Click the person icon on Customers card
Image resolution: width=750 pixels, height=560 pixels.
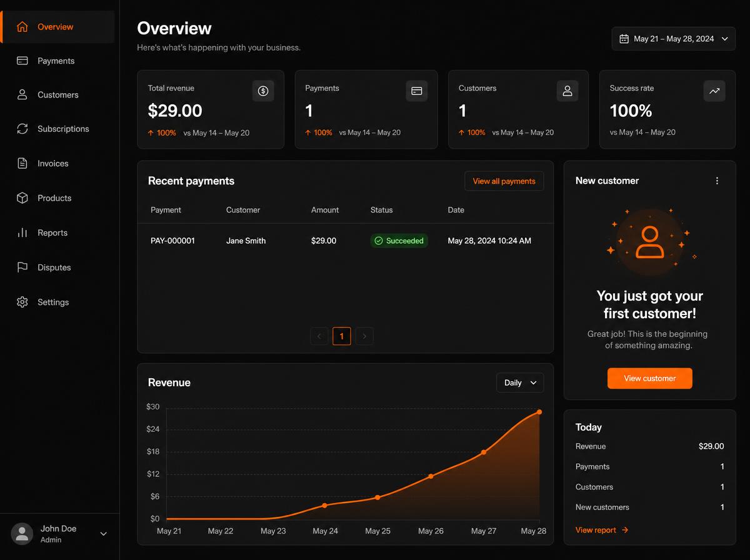pyautogui.click(x=567, y=91)
